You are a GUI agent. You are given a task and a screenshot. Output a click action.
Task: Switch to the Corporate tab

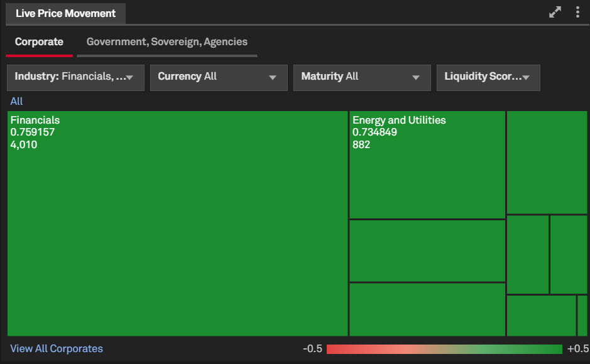click(39, 41)
